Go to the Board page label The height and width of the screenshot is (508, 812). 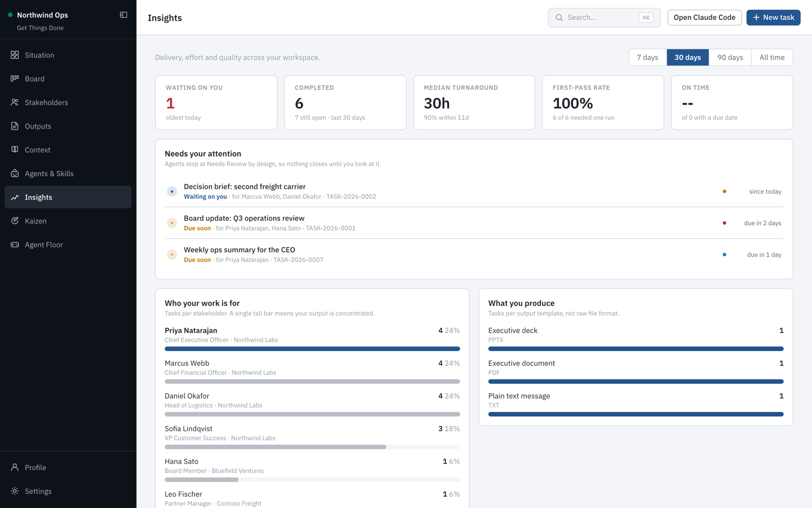(35, 79)
